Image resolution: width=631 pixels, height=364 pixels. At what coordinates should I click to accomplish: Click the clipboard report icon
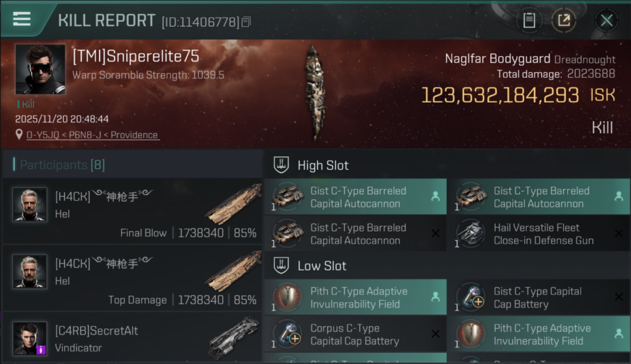pos(529,20)
